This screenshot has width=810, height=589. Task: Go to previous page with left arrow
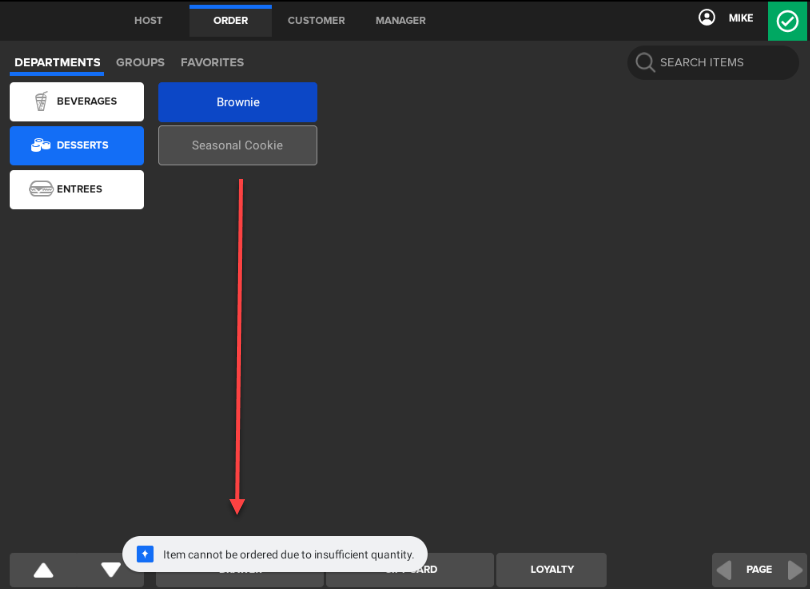tap(723, 570)
